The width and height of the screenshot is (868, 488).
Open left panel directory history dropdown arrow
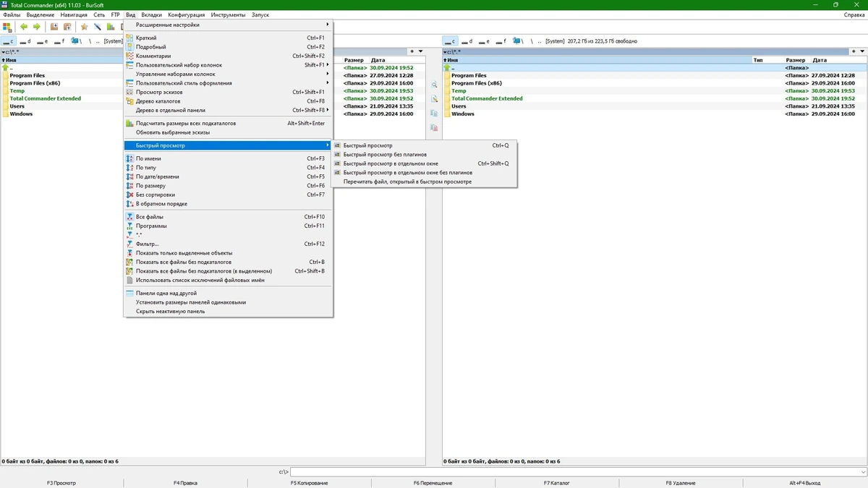pyautogui.click(x=420, y=51)
